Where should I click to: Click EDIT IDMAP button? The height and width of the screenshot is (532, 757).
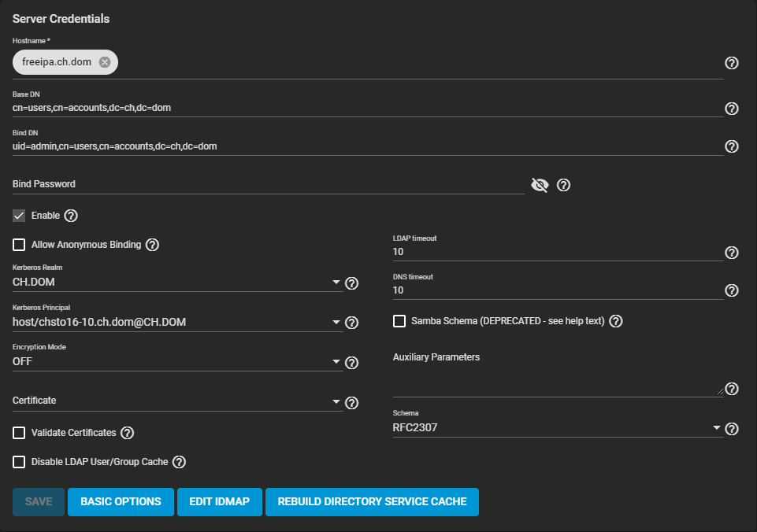(x=219, y=501)
